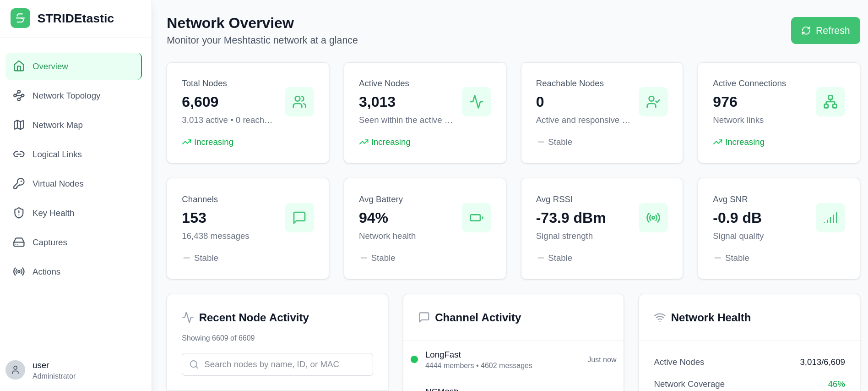Open the LongFast channel row
The width and height of the screenshot is (868, 391).
[513, 359]
